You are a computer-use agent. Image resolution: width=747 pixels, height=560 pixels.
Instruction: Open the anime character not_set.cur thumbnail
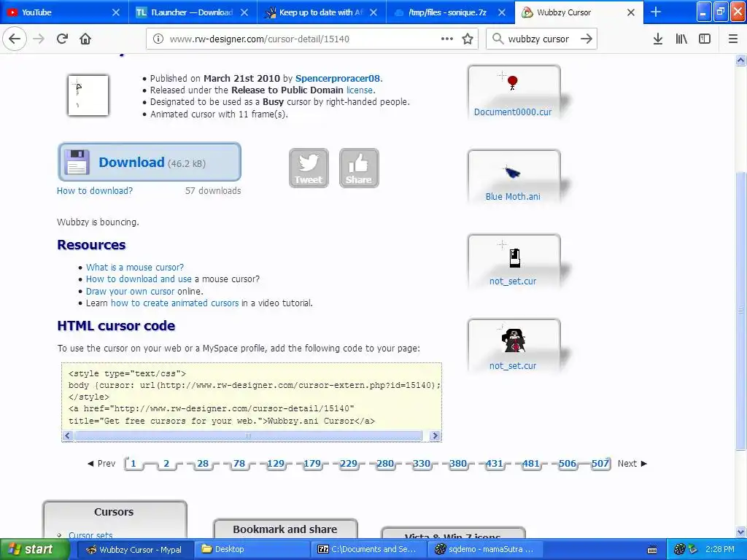[x=514, y=346]
